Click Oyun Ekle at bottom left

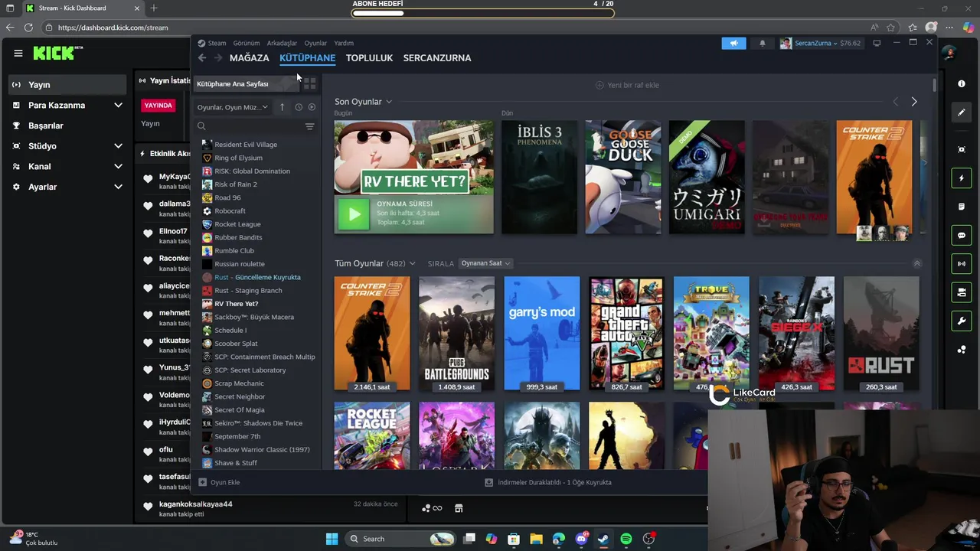tap(219, 482)
